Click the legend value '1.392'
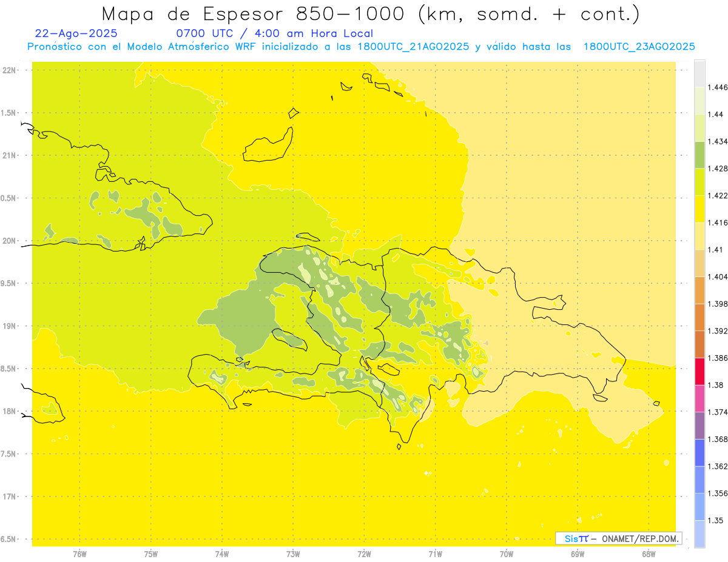The image size is (728, 562). click(x=718, y=331)
